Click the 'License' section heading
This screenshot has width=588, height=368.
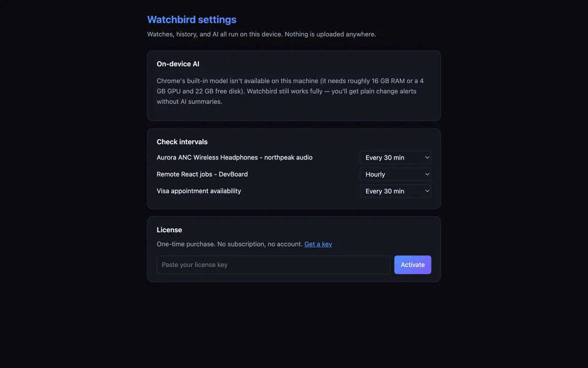coord(169,230)
